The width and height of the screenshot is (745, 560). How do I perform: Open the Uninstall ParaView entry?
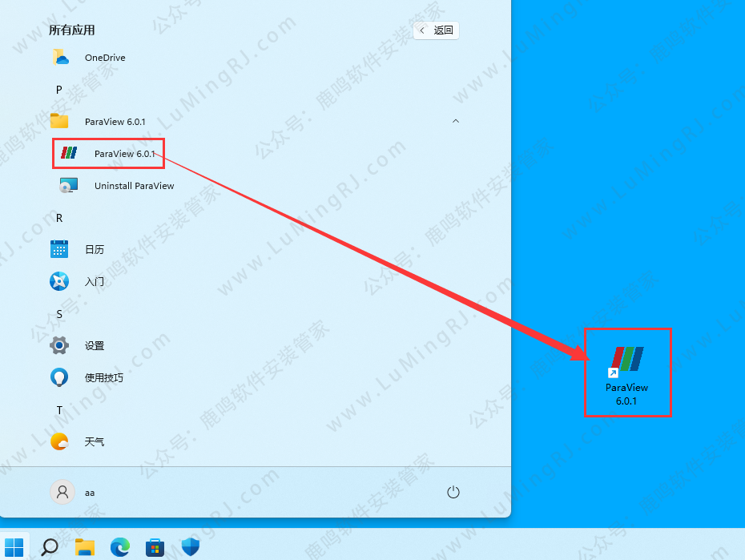coord(117,186)
